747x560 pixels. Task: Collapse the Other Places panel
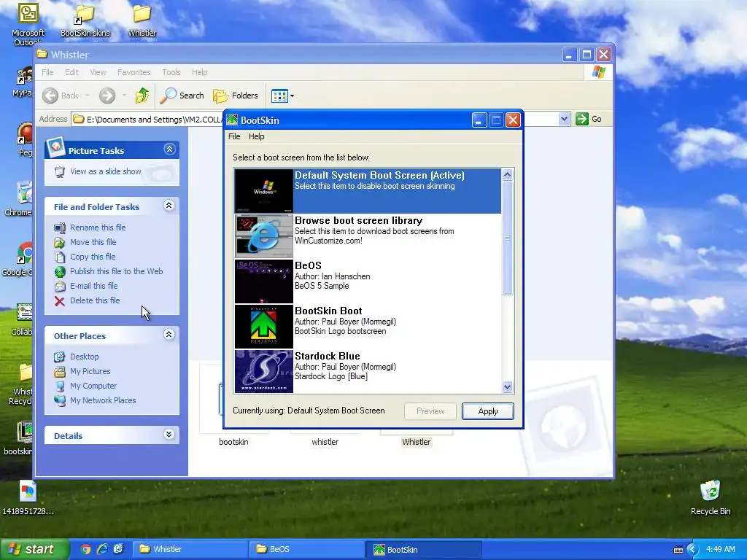[169, 335]
